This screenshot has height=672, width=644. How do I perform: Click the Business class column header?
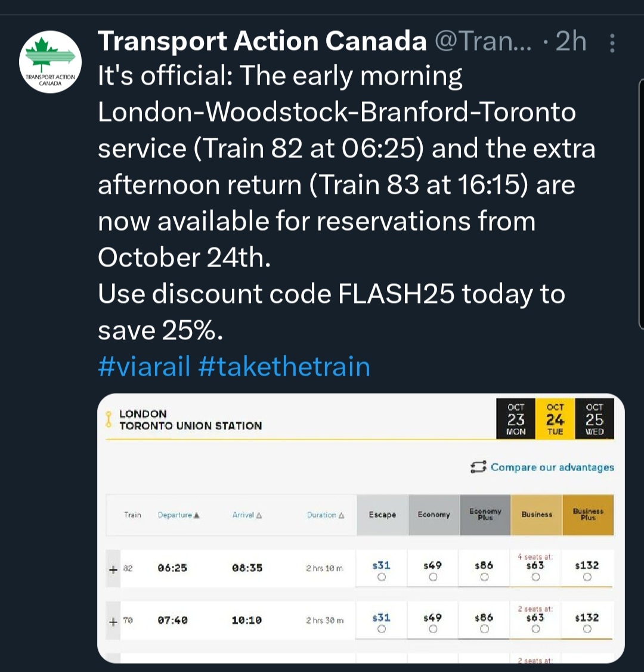pyautogui.click(x=537, y=515)
